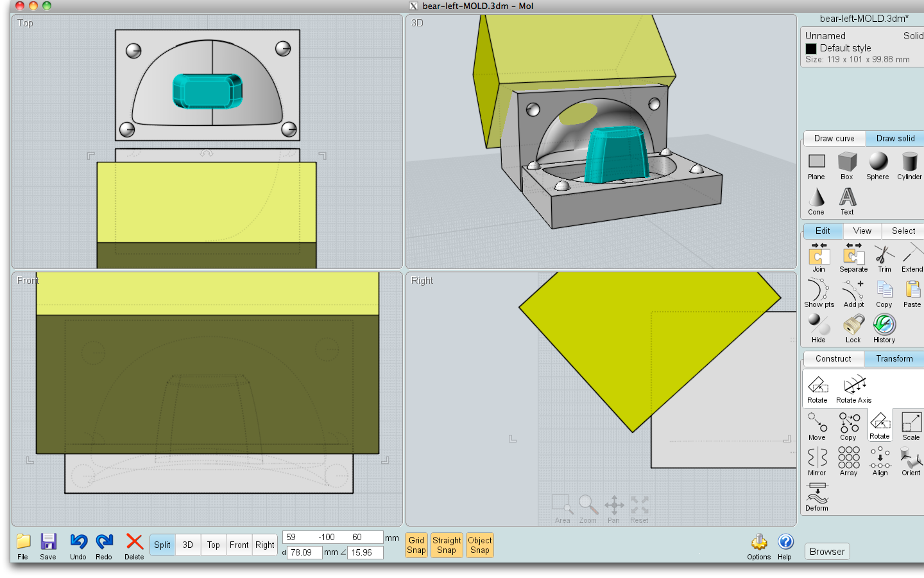The image size is (924, 578).
Task: Click the Join edit tool
Action: (x=819, y=258)
